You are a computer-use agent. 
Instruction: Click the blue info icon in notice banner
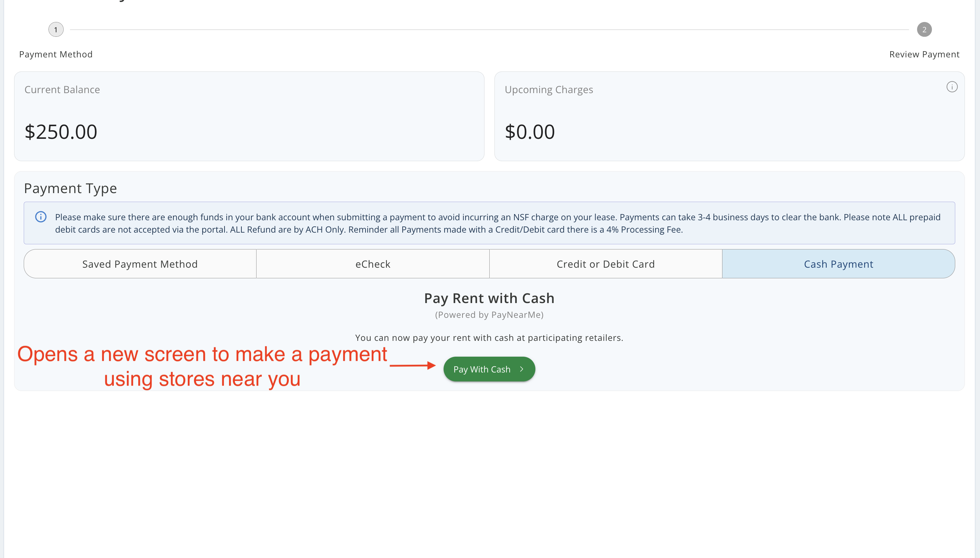41,217
